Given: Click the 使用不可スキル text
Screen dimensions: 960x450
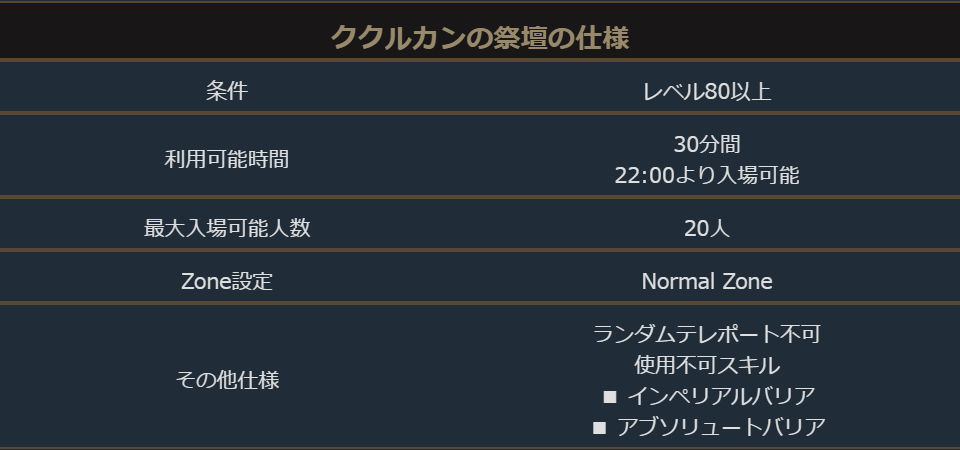Looking at the screenshot, I should (707, 364).
